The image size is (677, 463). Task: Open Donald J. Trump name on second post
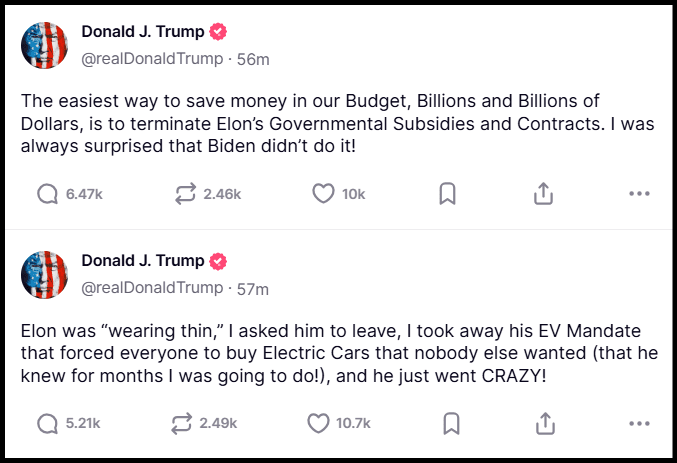(x=143, y=261)
